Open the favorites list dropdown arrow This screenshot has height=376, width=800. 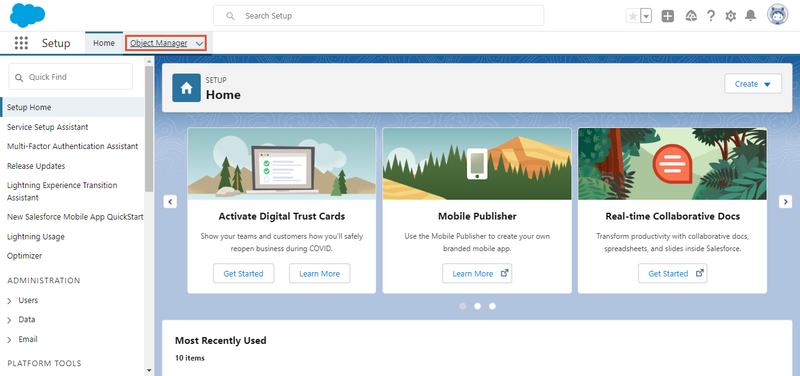[x=646, y=16]
